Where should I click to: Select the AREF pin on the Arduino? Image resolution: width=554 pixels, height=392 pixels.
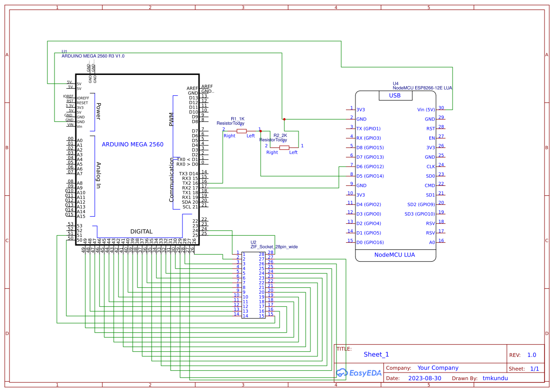click(x=192, y=87)
